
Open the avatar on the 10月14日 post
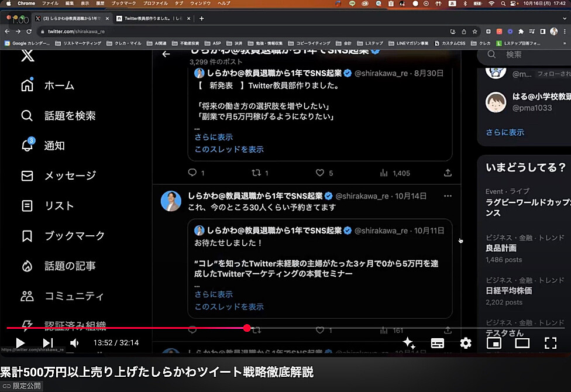click(x=171, y=201)
